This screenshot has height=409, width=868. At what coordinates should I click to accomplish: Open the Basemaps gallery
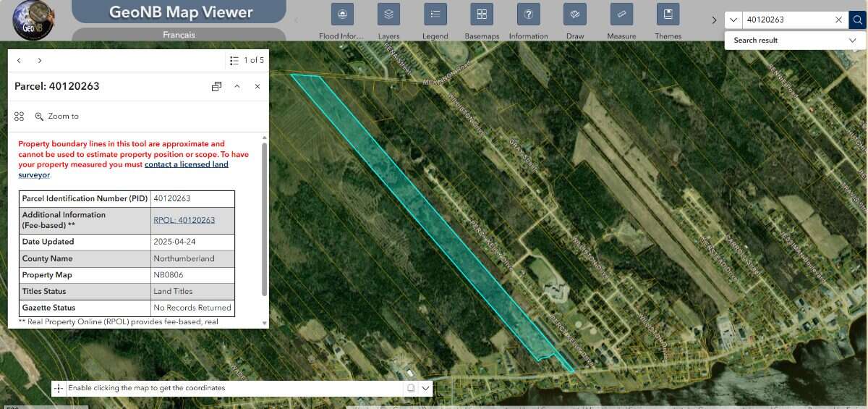tap(482, 14)
